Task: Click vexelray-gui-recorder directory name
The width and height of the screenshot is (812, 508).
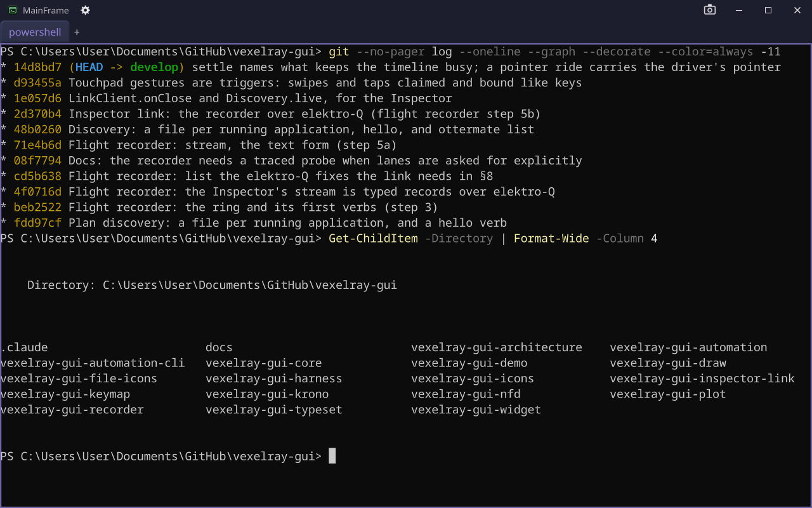Action: [72, 410]
